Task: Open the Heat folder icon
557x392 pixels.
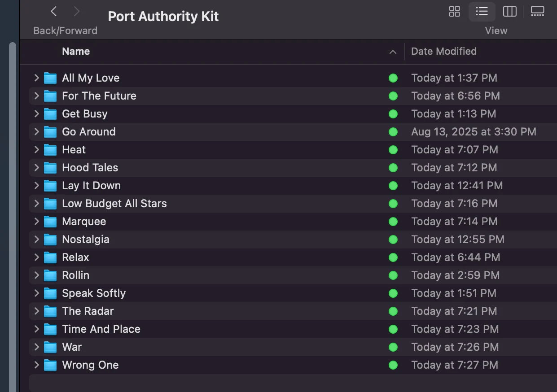Action: (x=50, y=149)
